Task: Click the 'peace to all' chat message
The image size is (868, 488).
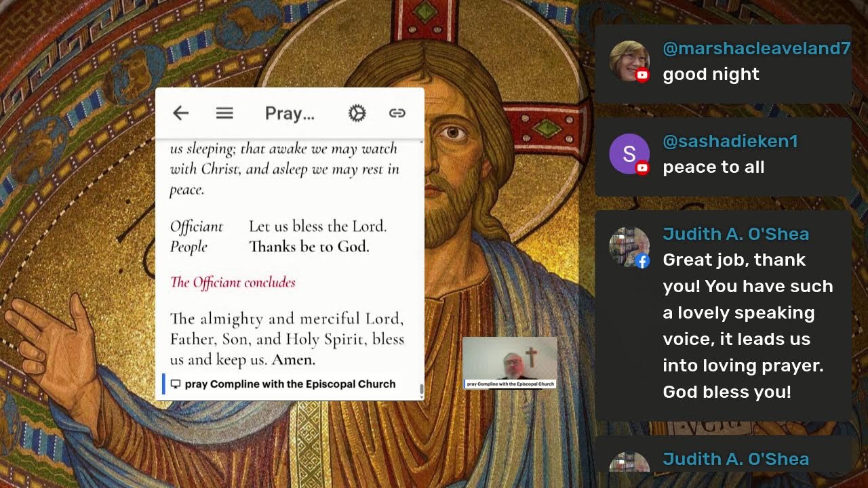Action: pos(713,167)
